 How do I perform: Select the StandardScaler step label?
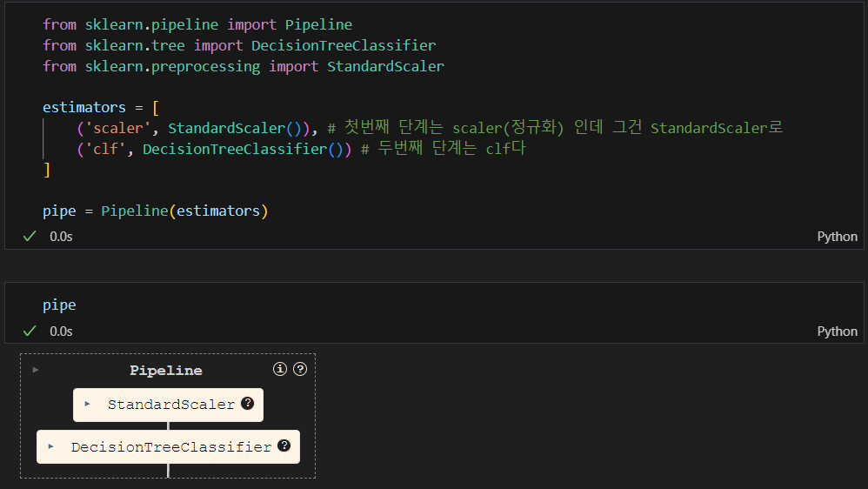point(171,405)
